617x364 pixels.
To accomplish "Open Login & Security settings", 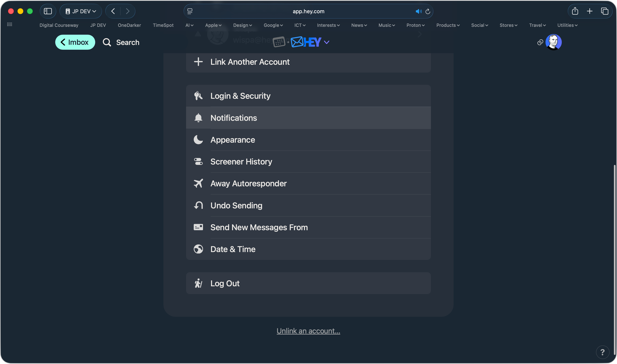I will [x=308, y=96].
